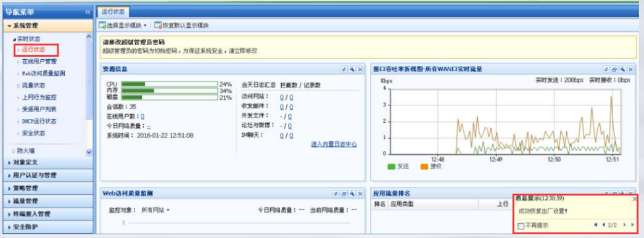644x238 pixels.
Task: Collapse the 系统管理 accordion section
Action: click(x=49, y=25)
